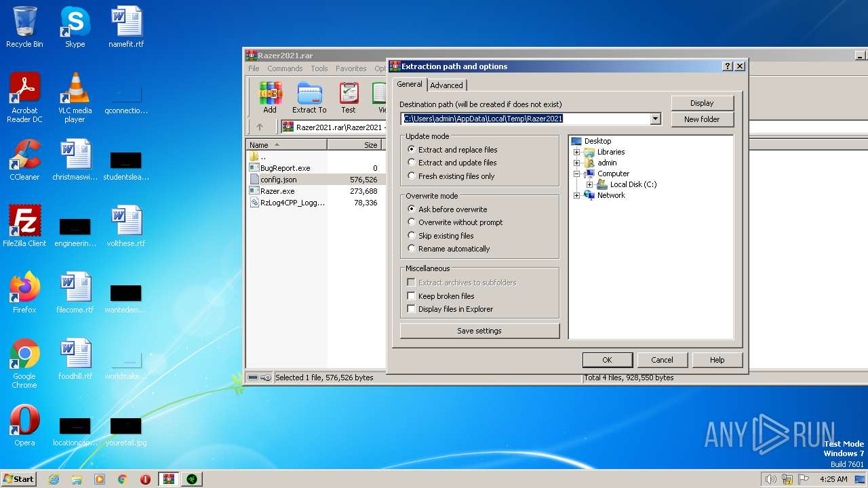Screen dimensions: 868x488
Task: Select Rename automatically option
Action: (x=449, y=249)
